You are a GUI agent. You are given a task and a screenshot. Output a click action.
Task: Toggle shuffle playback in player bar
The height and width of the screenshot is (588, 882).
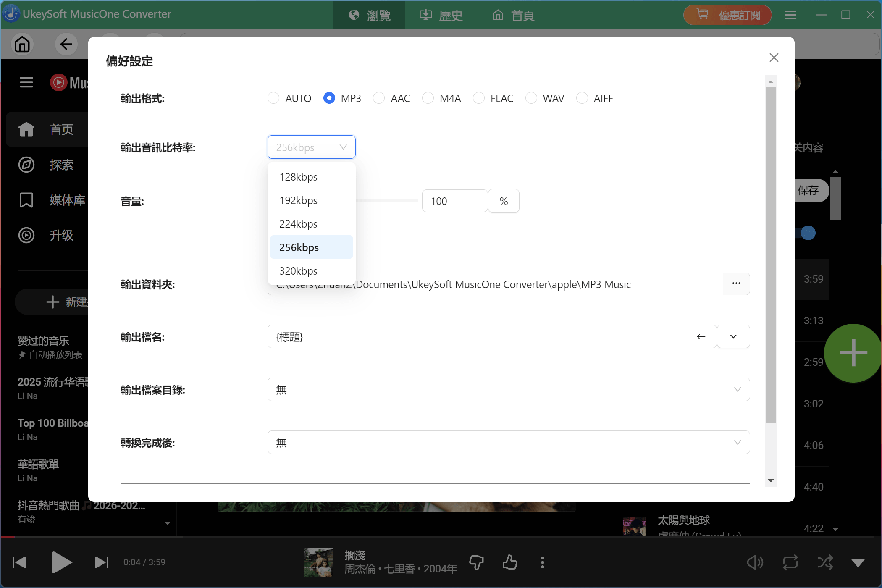pyautogui.click(x=825, y=562)
